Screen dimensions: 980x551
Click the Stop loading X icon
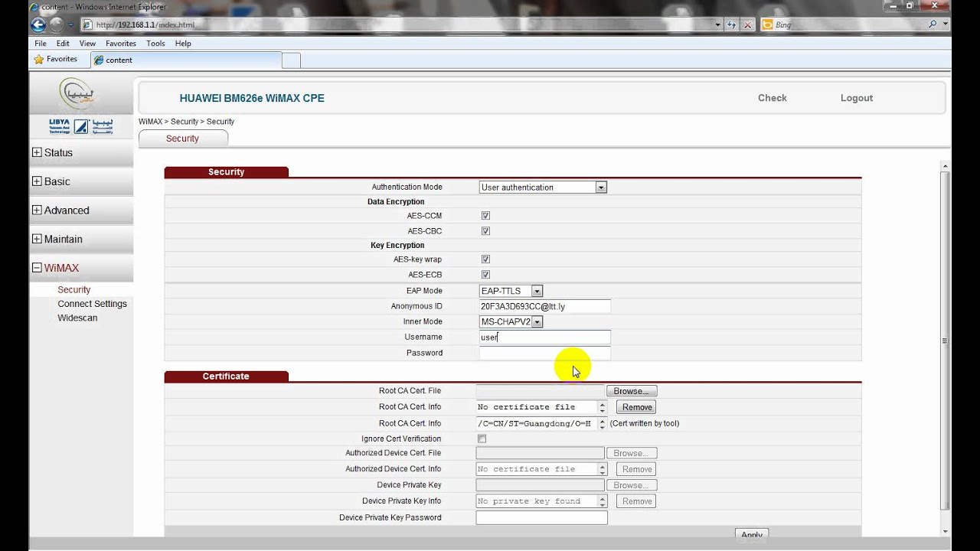[748, 24]
